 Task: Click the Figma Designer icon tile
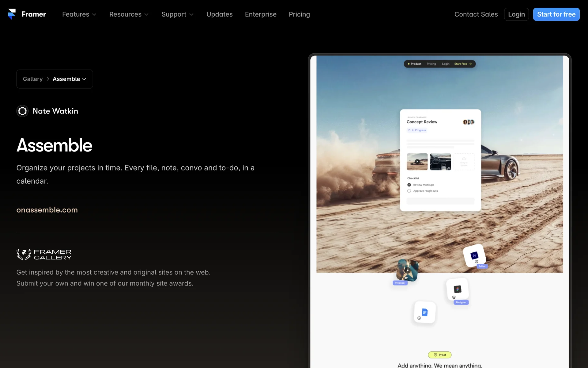[x=457, y=289]
